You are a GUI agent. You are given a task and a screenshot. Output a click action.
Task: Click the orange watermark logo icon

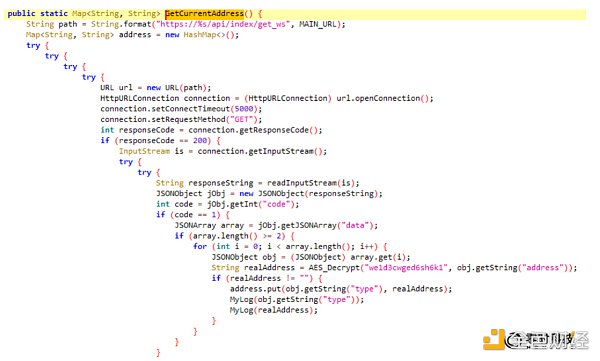[x=494, y=339]
